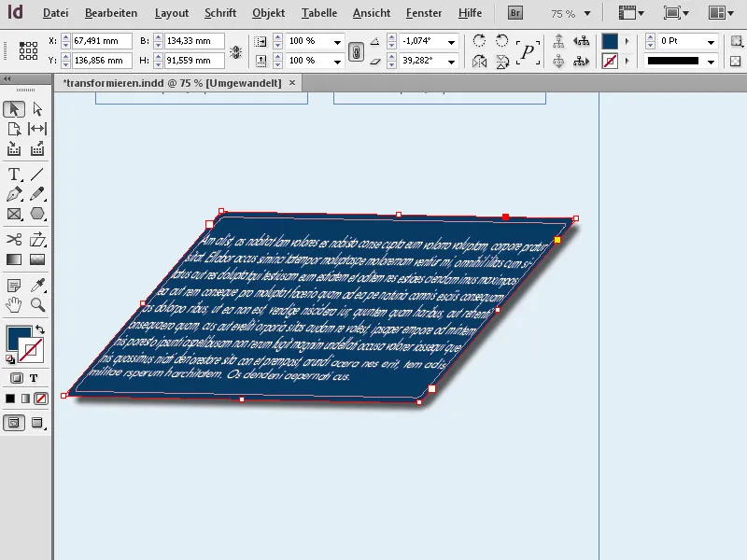Expand the stroke weight dropdown

point(712,41)
